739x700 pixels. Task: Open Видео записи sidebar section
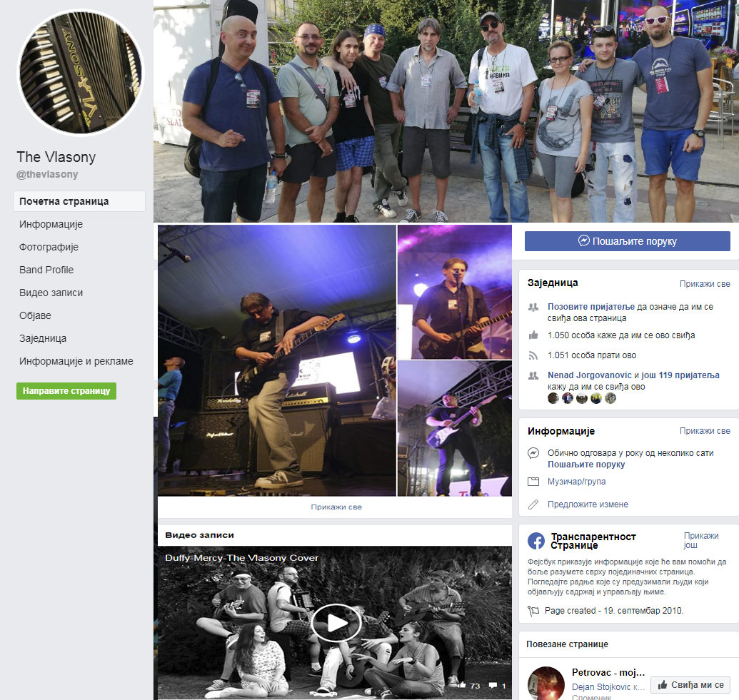point(51,293)
